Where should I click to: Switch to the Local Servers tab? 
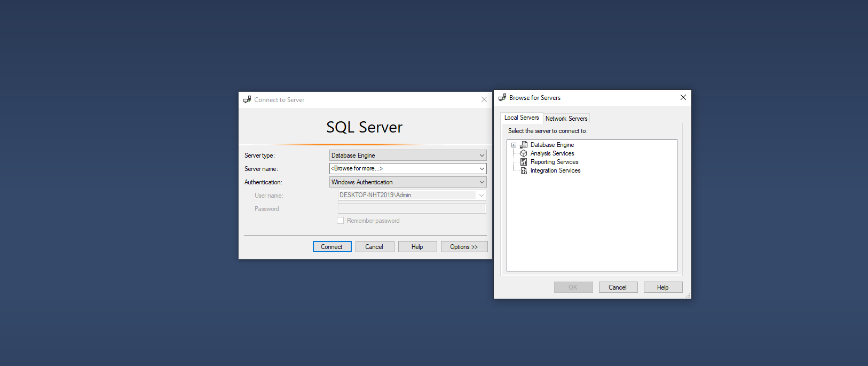tap(522, 118)
